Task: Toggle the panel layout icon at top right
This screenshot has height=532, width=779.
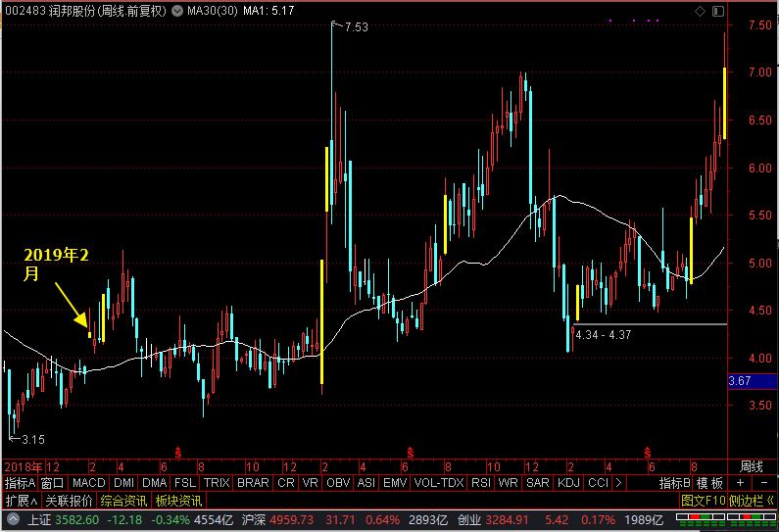Action: [718, 12]
